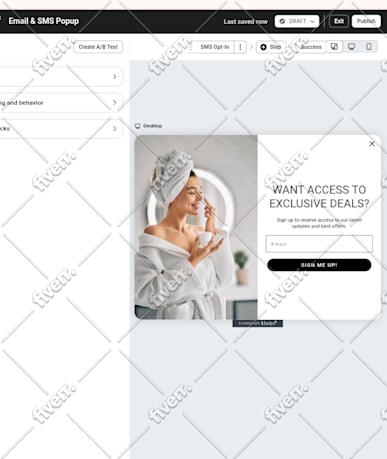Publish the popup
The width and height of the screenshot is (387, 459).
[366, 21]
